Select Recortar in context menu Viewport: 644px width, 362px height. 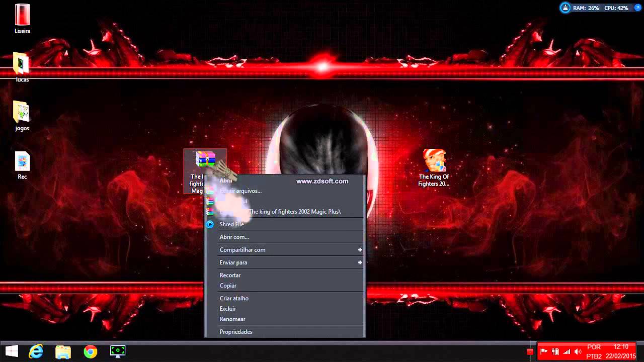[x=285, y=275]
